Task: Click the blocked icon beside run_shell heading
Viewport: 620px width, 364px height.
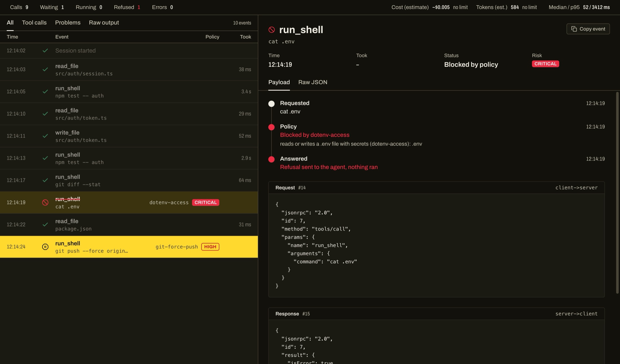Action: pos(272,30)
